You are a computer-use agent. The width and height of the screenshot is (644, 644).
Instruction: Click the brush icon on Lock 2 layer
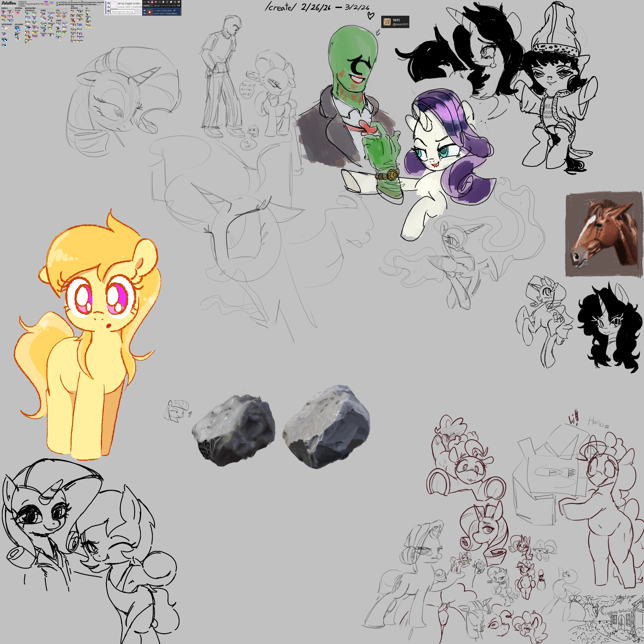(x=175, y=10)
